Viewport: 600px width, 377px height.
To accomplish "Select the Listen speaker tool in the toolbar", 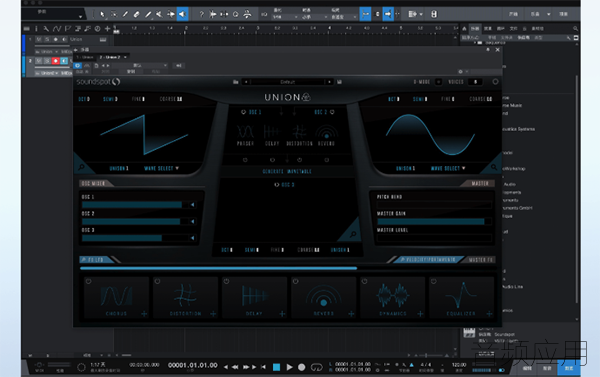I will pos(183,15).
